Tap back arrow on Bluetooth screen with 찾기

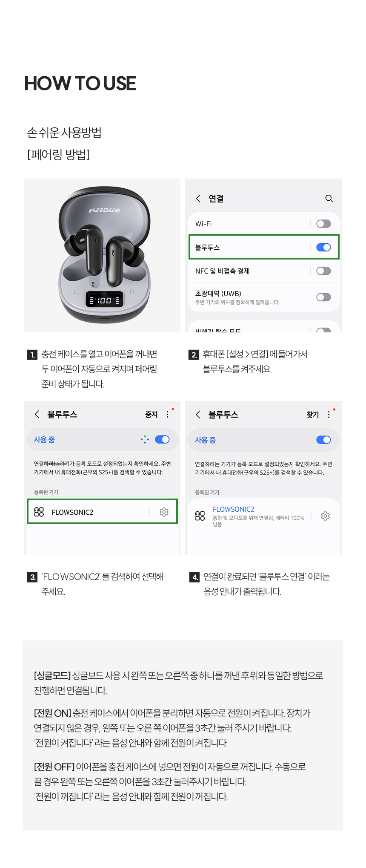tap(198, 415)
